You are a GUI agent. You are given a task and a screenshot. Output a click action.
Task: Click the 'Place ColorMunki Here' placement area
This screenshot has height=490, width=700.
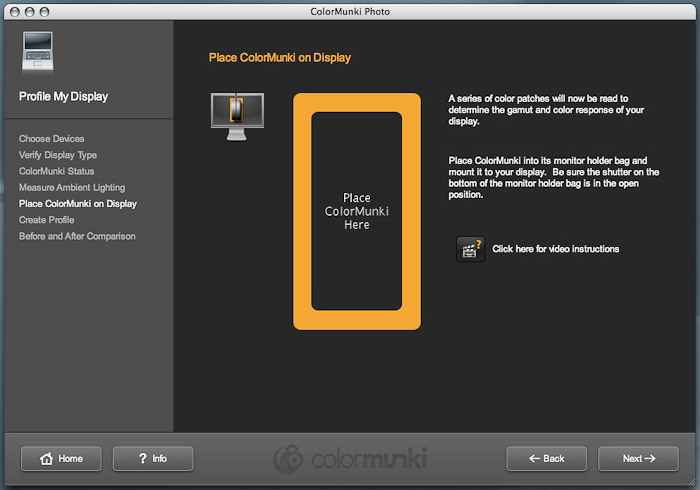click(x=357, y=211)
